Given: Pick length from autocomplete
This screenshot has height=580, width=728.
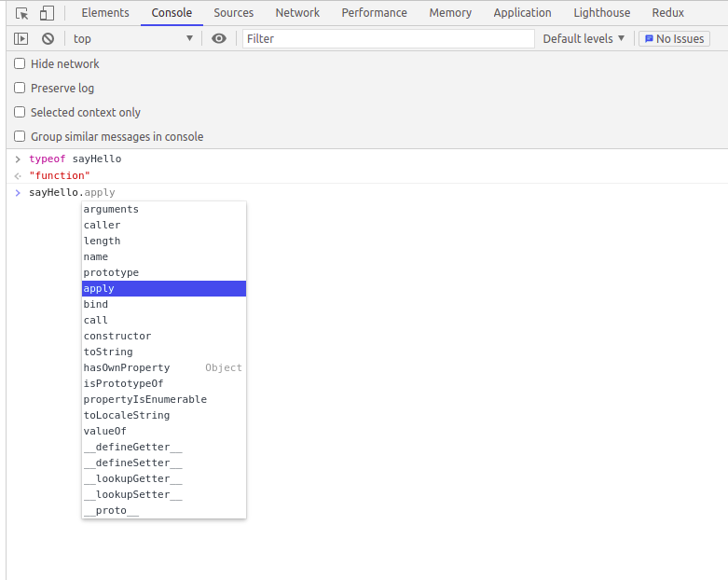Looking at the screenshot, I should (x=164, y=241).
